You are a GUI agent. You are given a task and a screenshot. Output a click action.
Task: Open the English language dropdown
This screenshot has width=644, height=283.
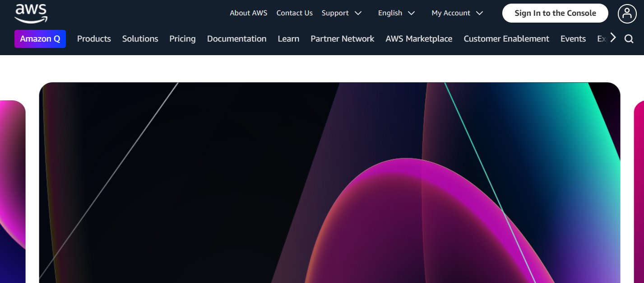tap(396, 13)
